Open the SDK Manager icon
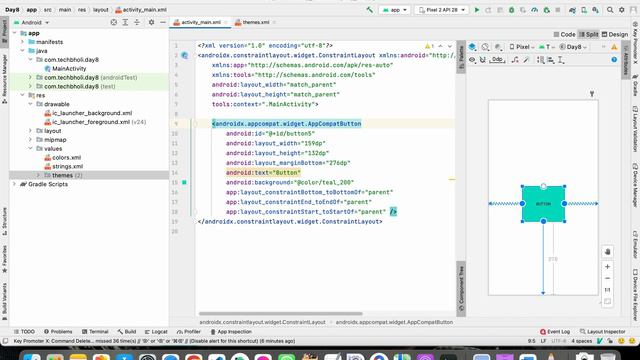 (596, 10)
